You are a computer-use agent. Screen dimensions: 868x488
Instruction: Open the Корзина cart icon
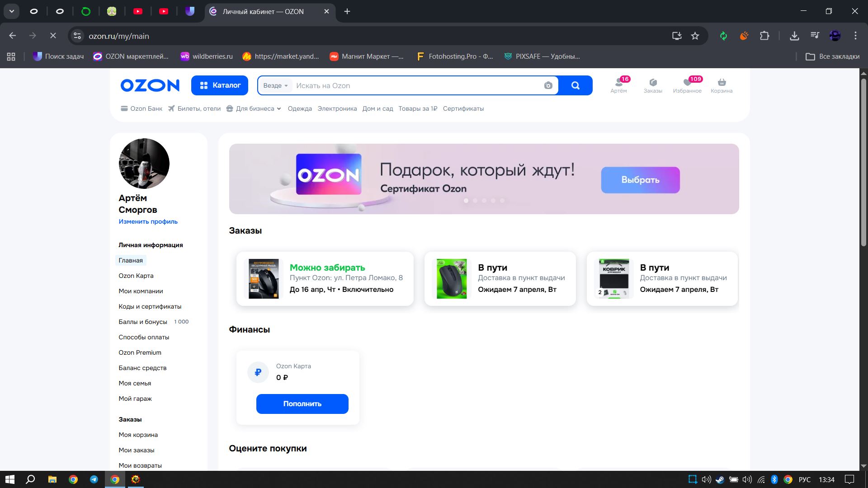(722, 83)
